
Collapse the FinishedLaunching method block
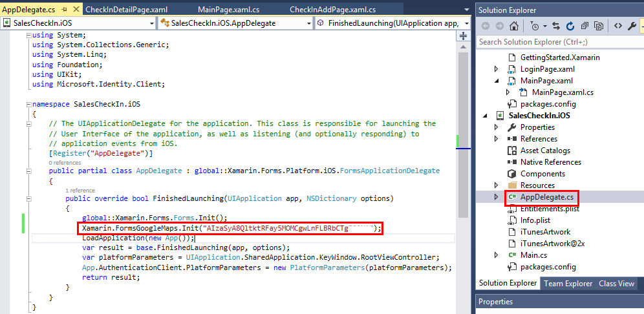28,198
